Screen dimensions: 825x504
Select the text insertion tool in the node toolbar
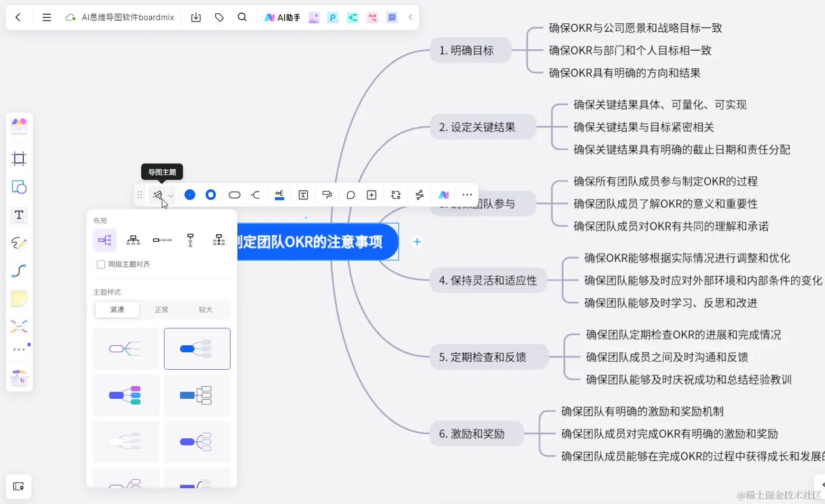(x=303, y=195)
